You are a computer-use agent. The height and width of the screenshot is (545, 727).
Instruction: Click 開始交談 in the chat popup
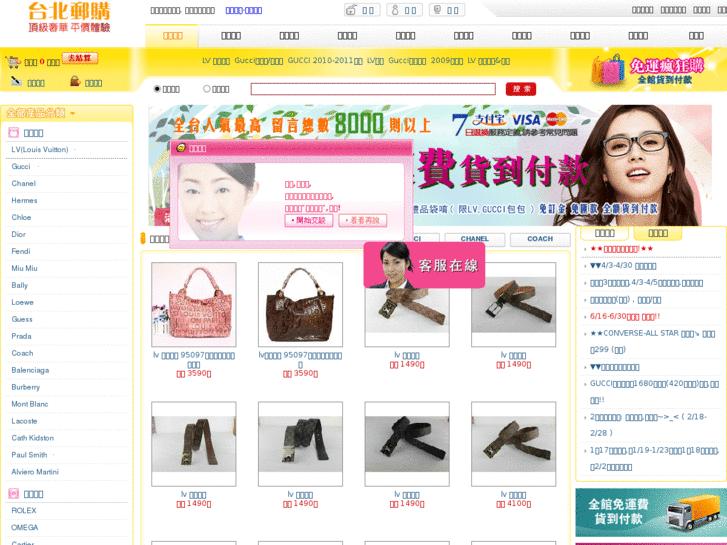(x=309, y=220)
